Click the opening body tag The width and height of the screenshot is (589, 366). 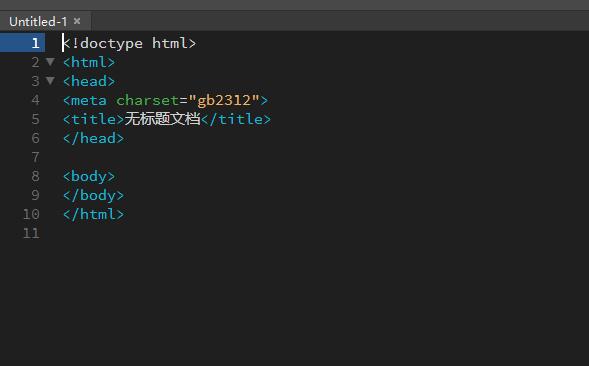89,176
